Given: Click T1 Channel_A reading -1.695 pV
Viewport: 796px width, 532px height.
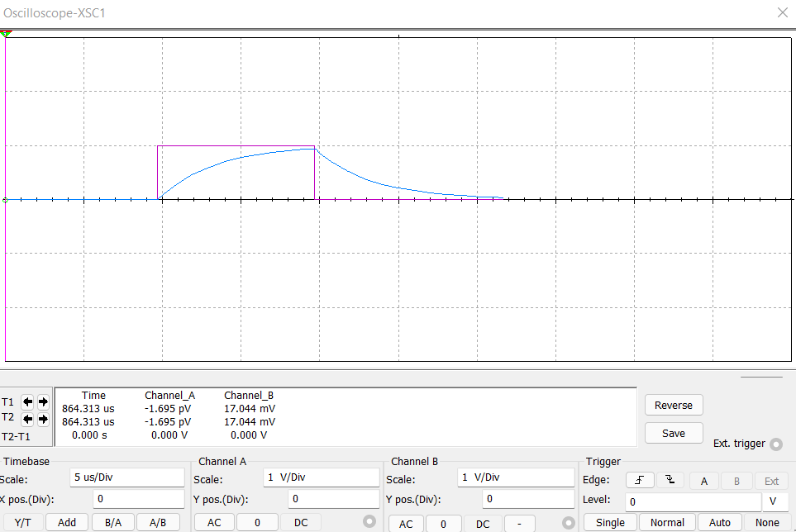Looking at the screenshot, I should coord(168,409).
